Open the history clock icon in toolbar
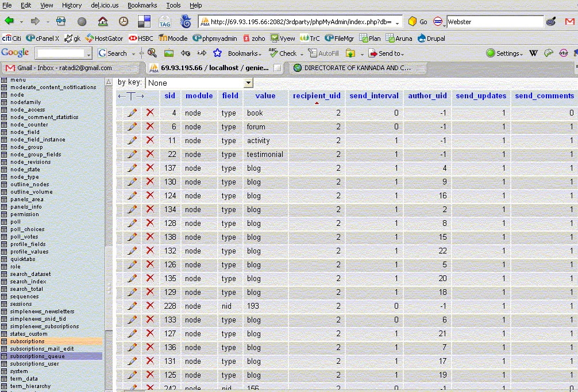This screenshot has width=578, height=392. 124,21
